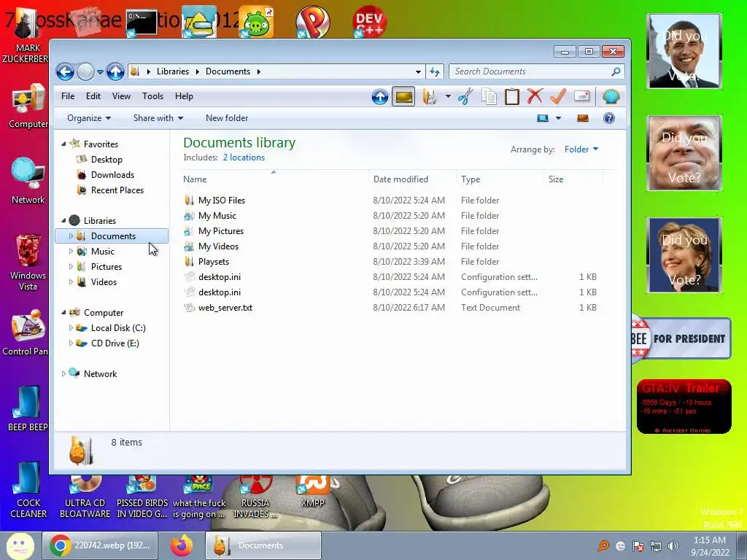Click the New folder button
This screenshot has height=560, width=747.
[227, 118]
